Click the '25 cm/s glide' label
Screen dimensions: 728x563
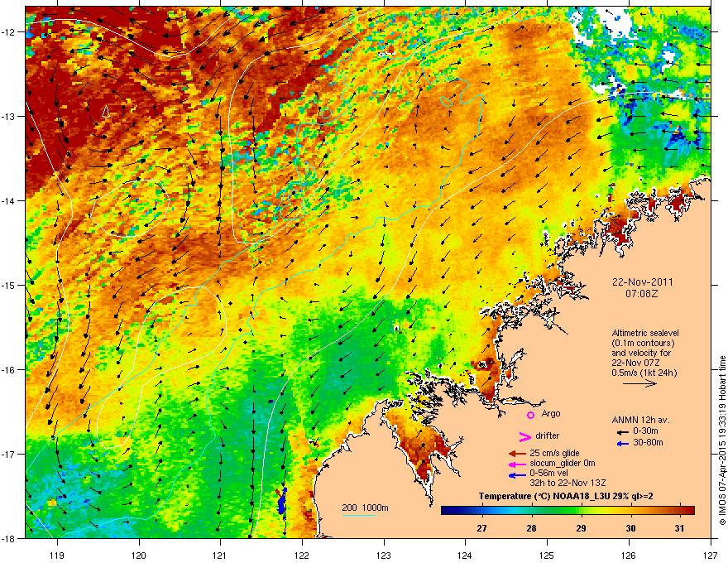pyautogui.click(x=554, y=453)
